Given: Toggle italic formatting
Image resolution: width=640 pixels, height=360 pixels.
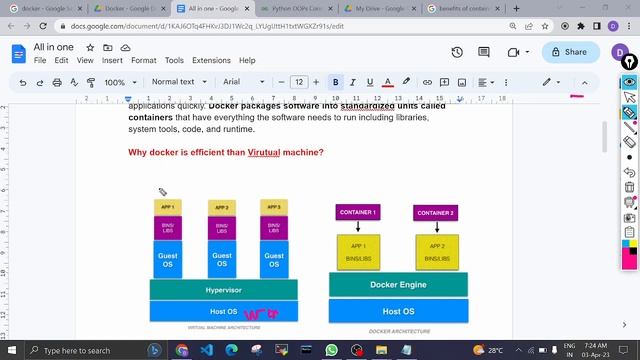Looking at the screenshot, I should (x=353, y=82).
